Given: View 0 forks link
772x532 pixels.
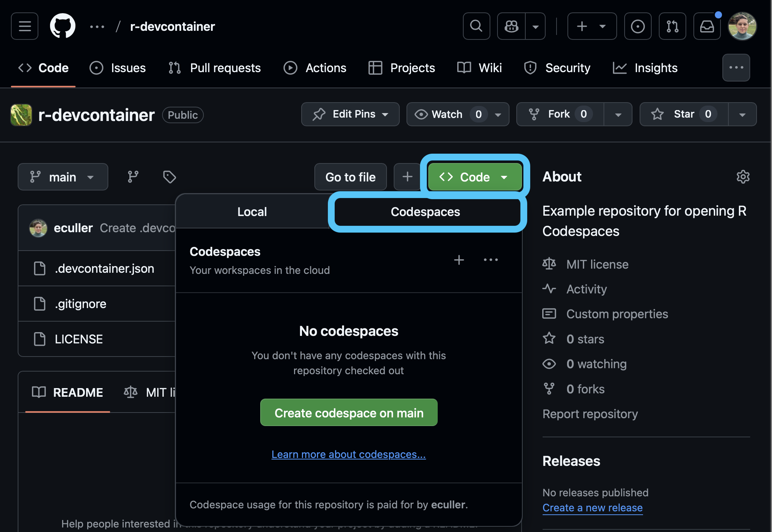Looking at the screenshot, I should click(585, 389).
